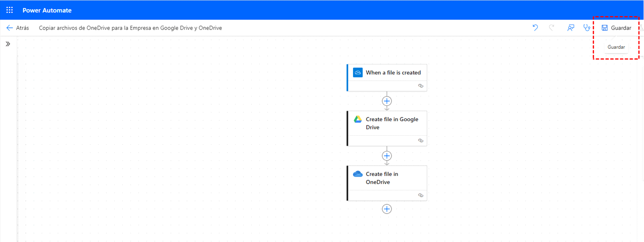Insert step after Google Drive action
Image resolution: width=644 pixels, height=242 pixels.
click(x=386, y=156)
